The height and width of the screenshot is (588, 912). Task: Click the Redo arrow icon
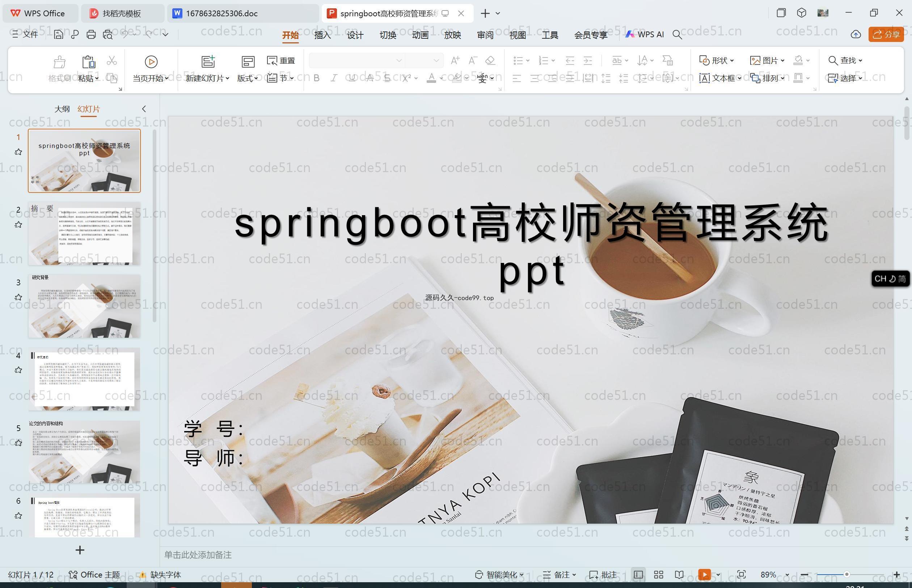(x=149, y=34)
